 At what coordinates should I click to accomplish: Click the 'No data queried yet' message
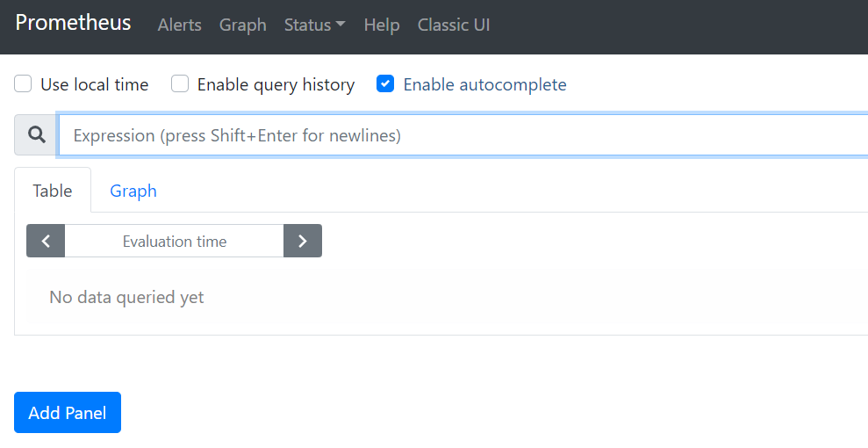126,298
